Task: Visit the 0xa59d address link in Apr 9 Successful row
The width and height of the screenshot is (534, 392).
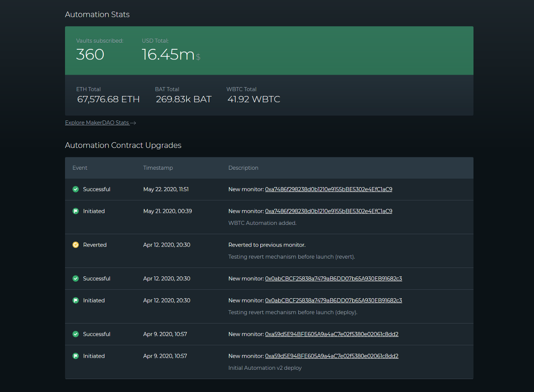Action: coord(332,334)
